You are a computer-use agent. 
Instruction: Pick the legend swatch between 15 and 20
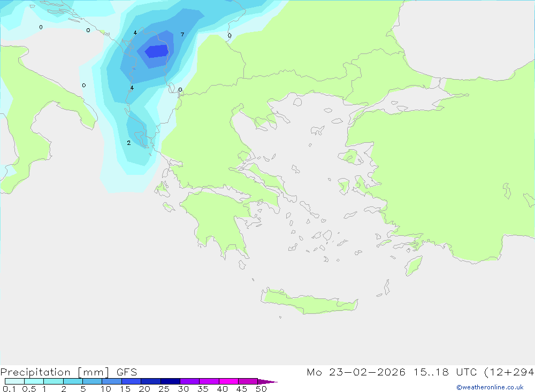(x=132, y=381)
